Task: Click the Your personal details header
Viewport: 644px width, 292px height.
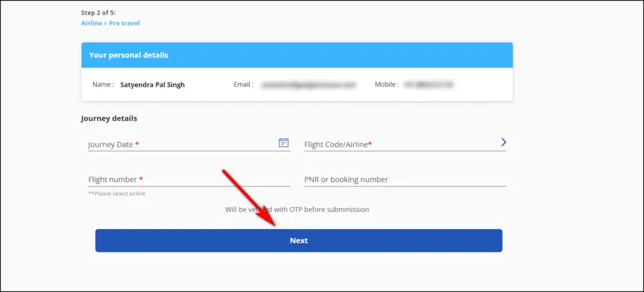Action: (x=297, y=55)
